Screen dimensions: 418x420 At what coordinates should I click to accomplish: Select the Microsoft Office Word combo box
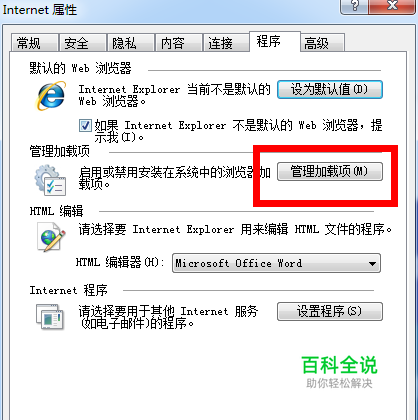(276, 263)
